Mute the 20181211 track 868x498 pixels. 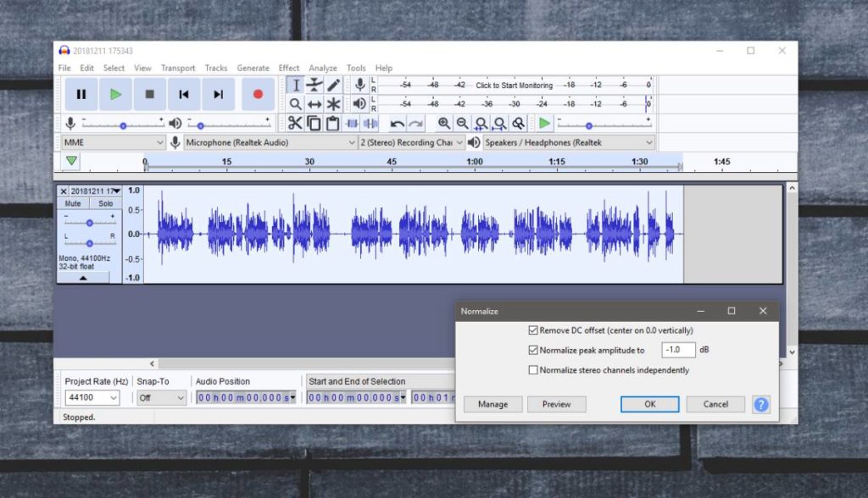click(x=71, y=203)
